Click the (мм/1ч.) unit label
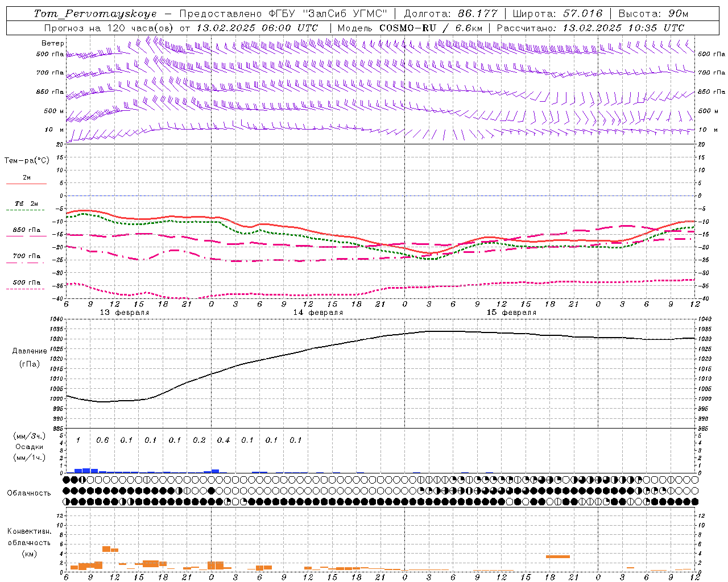Viewport: 728px width, 582px height. coord(30,458)
